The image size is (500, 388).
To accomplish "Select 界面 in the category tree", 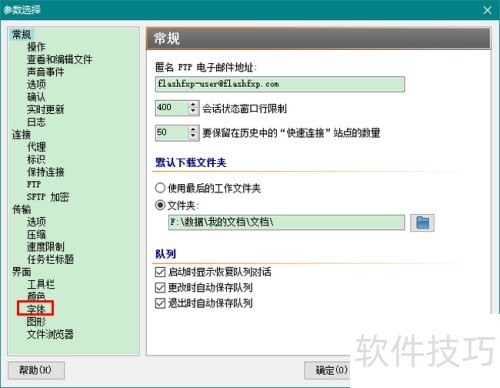I will 22,272.
